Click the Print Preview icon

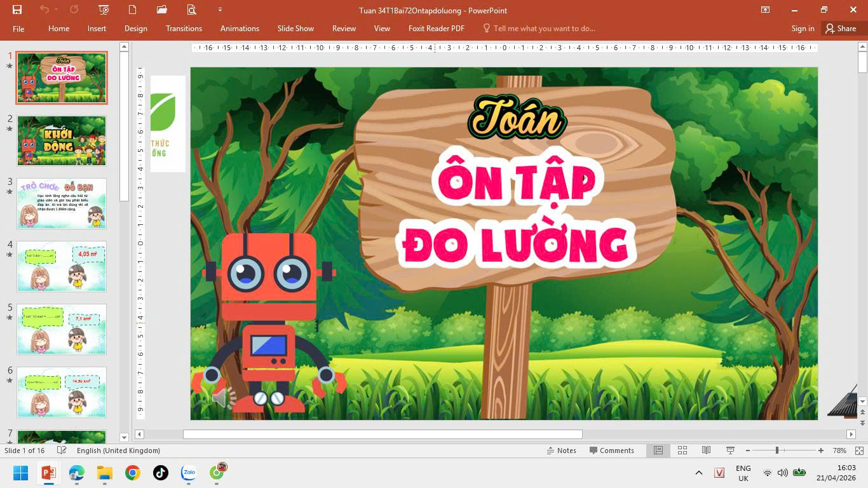[x=191, y=10]
